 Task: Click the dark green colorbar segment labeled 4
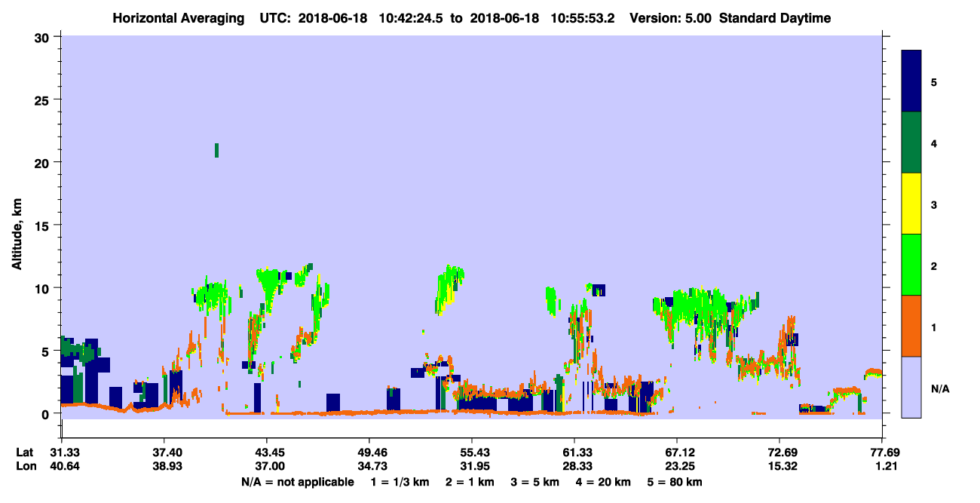pos(911,143)
